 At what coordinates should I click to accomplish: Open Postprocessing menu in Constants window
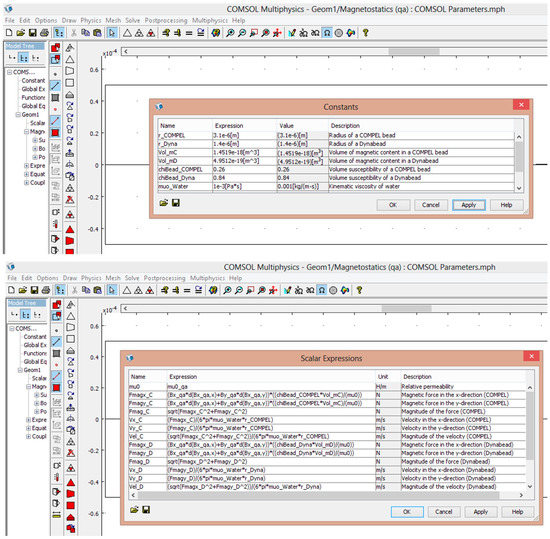coord(166,20)
